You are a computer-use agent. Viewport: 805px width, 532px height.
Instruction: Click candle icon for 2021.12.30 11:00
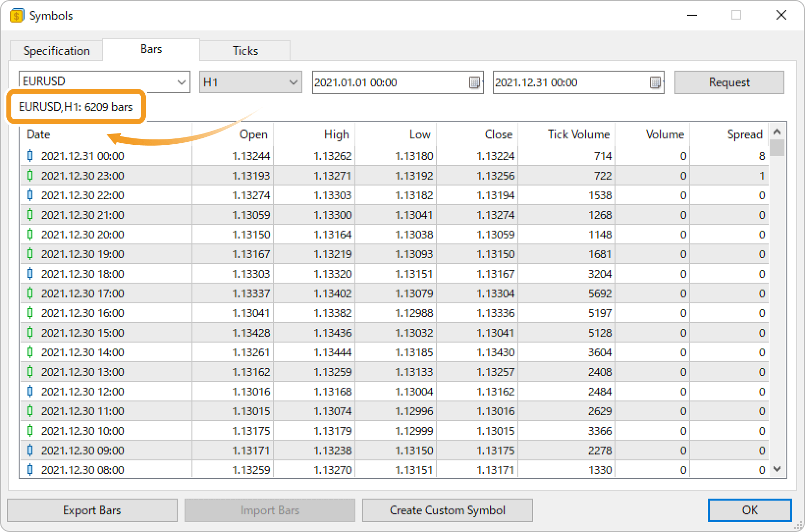coord(30,411)
